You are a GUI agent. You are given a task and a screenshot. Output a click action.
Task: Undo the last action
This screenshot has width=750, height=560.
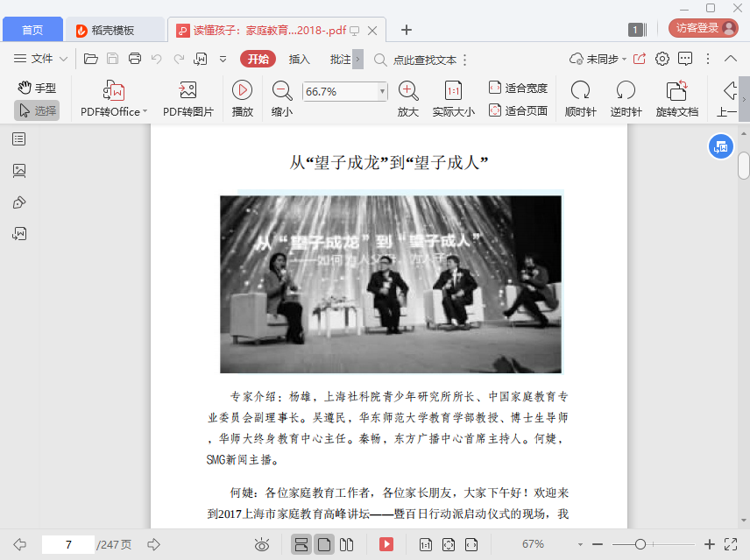click(157, 59)
